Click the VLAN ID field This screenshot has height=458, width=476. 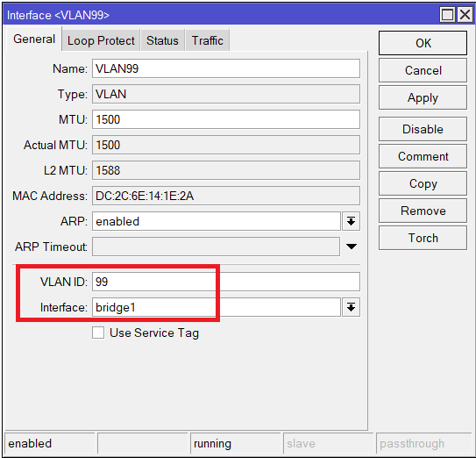(x=226, y=282)
